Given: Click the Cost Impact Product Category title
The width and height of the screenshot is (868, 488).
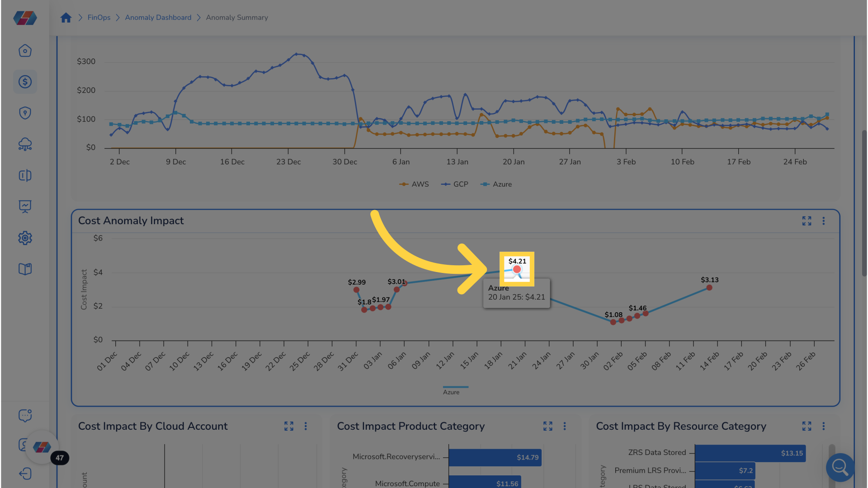Looking at the screenshot, I should click(410, 426).
